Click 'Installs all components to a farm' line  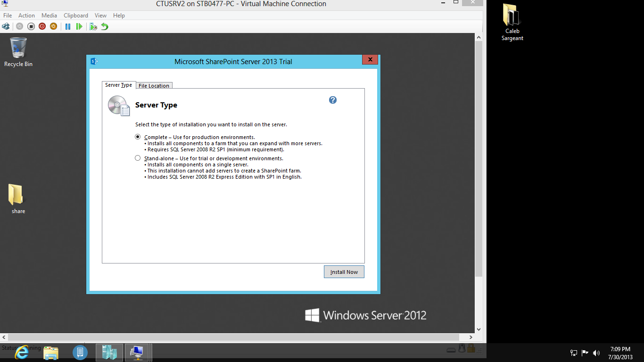click(x=233, y=143)
